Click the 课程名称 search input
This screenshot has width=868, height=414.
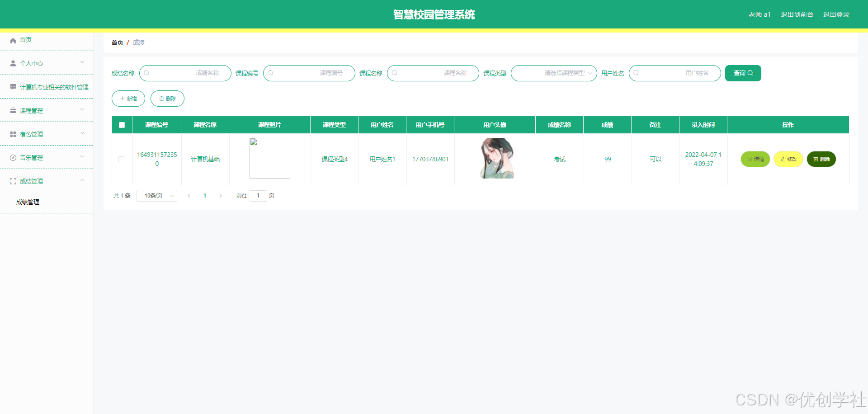(433, 73)
